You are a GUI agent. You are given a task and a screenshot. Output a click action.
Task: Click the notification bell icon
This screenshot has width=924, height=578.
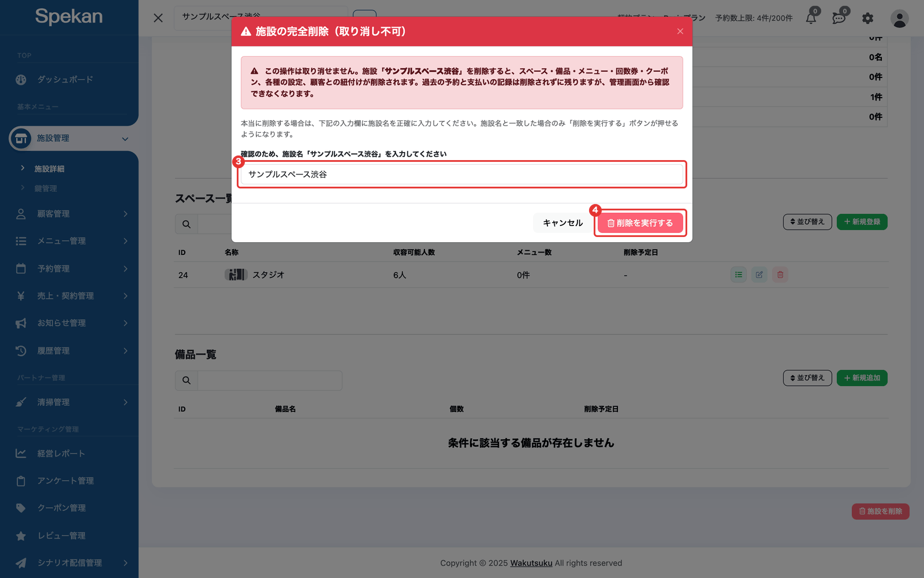[x=811, y=18]
